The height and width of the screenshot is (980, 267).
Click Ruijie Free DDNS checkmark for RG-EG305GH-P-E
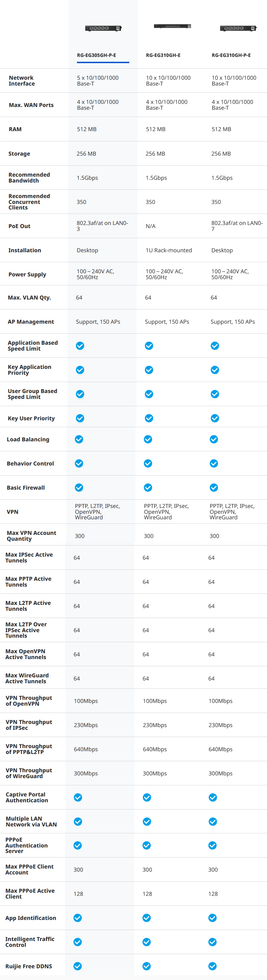point(78,966)
